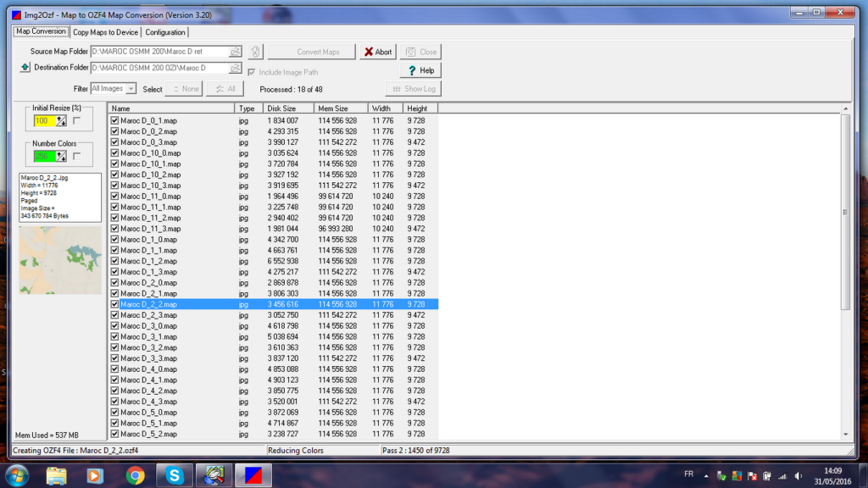868x488 pixels.
Task: Click the green arrow icon beside Destination Folder
Action: click(x=25, y=67)
